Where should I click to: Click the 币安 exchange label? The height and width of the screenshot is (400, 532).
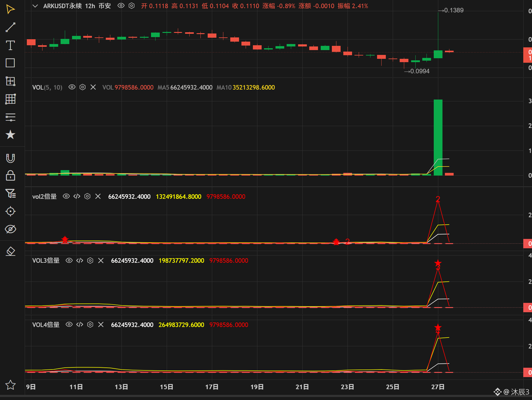pyautogui.click(x=105, y=6)
